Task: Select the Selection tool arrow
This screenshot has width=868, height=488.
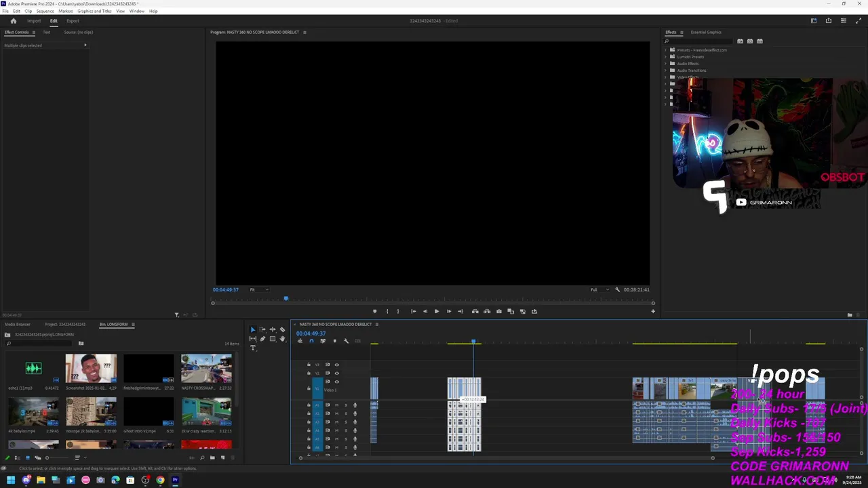Action: click(x=253, y=330)
